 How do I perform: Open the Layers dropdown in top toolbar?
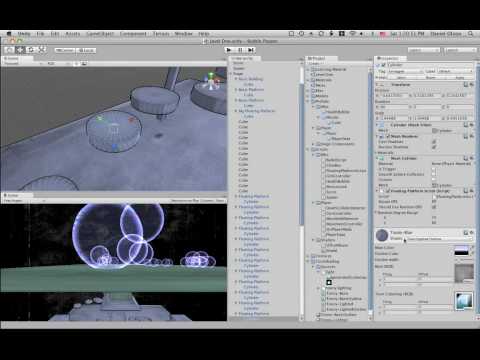(x=423, y=50)
